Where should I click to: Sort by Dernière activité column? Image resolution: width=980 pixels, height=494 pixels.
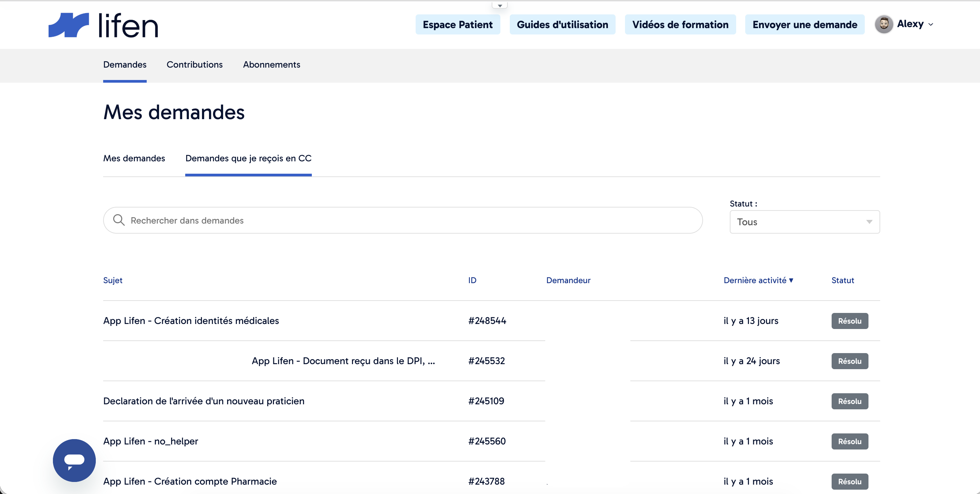(x=758, y=280)
